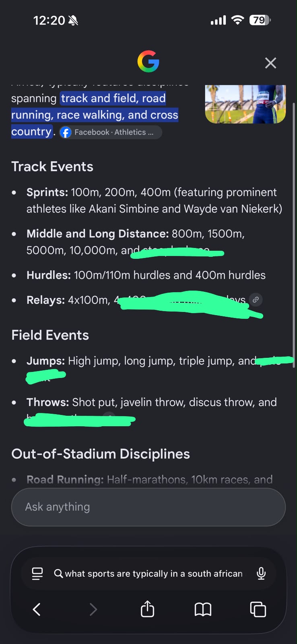297x644 pixels.
Task: Show open tabs overview
Action: [x=258, y=609]
